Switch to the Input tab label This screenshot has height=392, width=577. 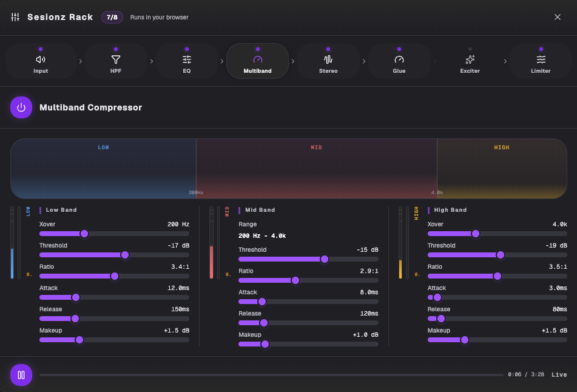(41, 70)
